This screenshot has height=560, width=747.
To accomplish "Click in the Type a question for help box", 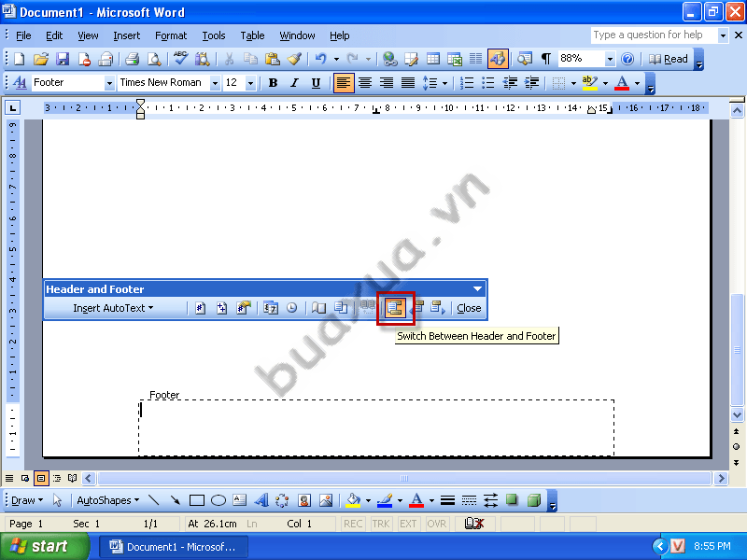I will [654, 35].
